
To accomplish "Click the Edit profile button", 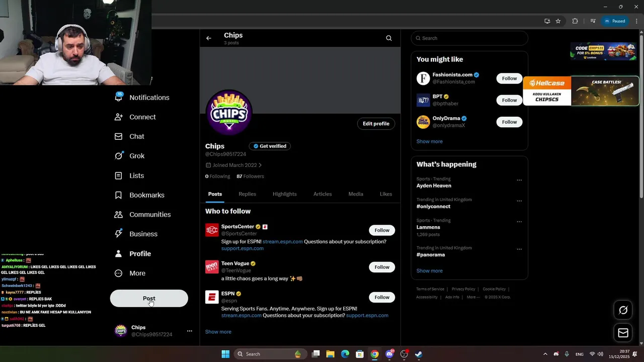I will coord(376,124).
